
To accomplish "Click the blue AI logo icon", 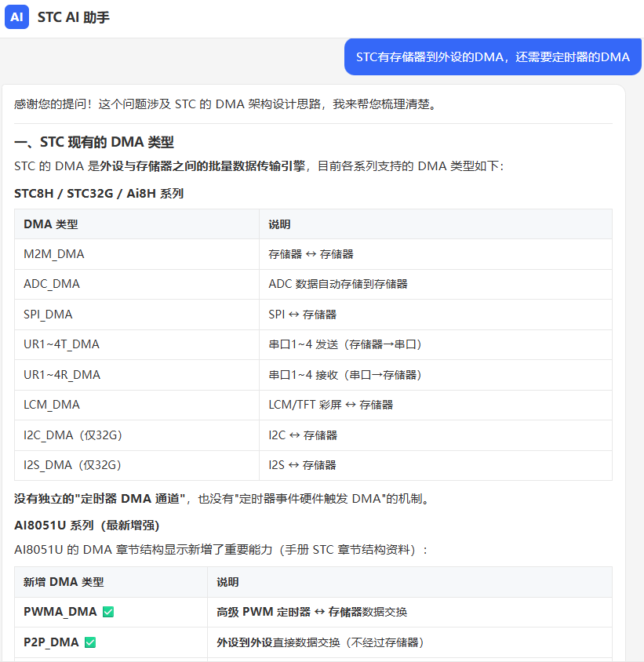I will tap(17, 17).
